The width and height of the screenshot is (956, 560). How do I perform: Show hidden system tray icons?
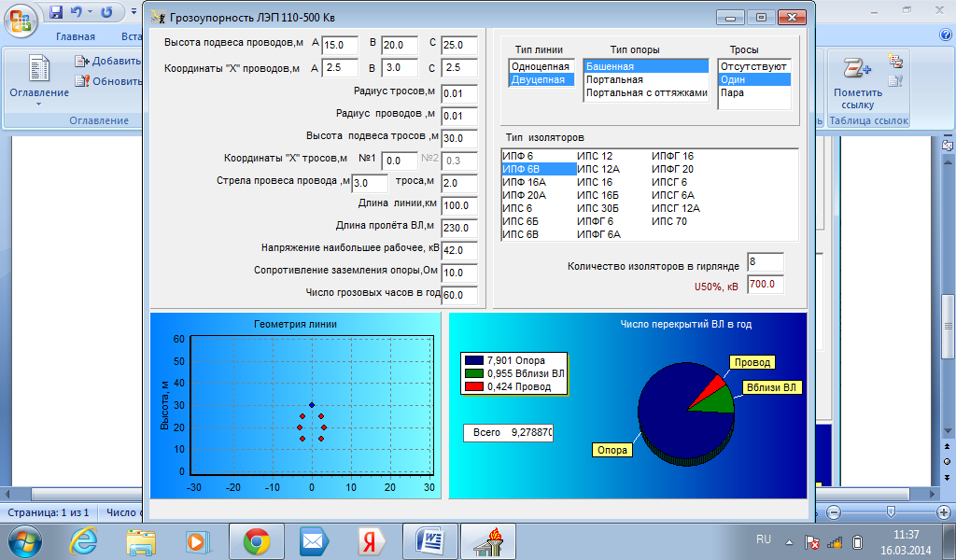pos(791,541)
